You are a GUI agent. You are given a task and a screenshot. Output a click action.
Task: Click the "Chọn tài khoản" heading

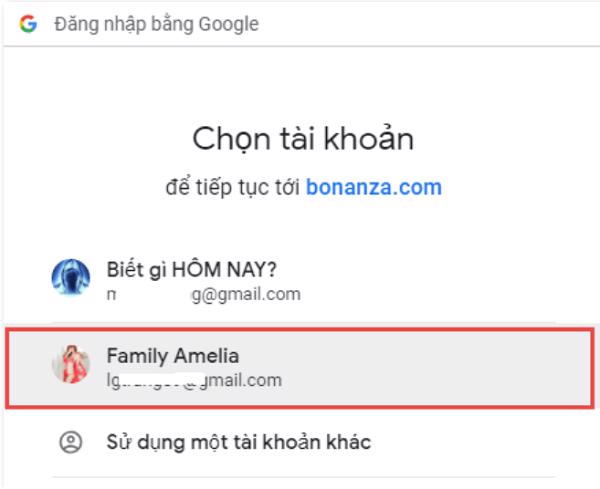point(300,138)
